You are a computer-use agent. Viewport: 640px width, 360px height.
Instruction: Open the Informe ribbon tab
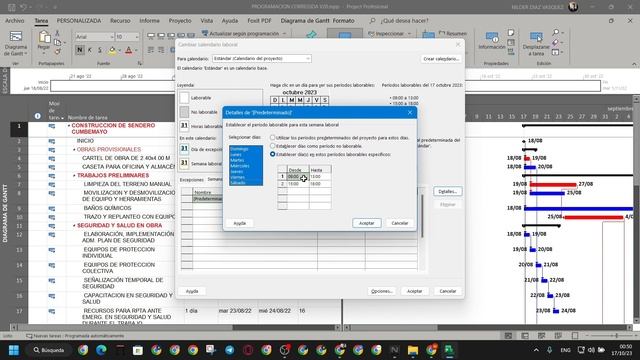[x=149, y=21]
